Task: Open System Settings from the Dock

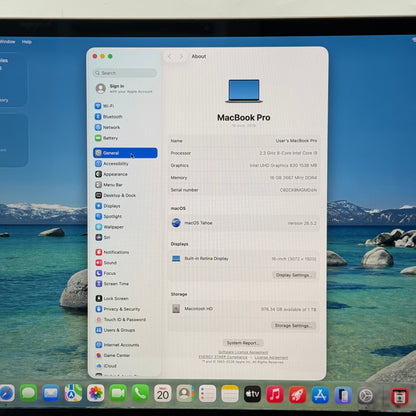Action: (x=366, y=396)
